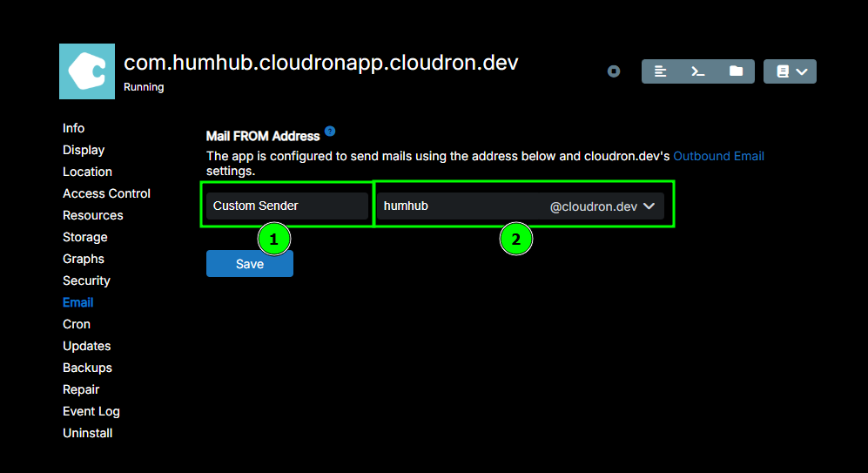
Task: Open the app logs viewer
Action: [661, 71]
